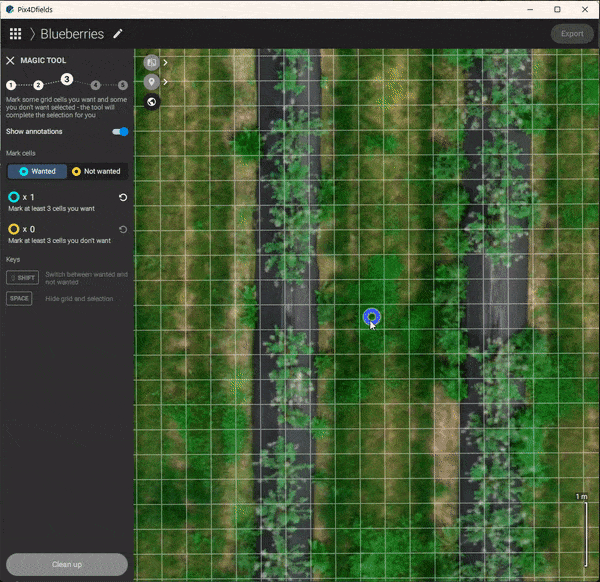The height and width of the screenshot is (582, 600).
Task: Click the Blueberries breadcrumb title
Action: (x=72, y=34)
